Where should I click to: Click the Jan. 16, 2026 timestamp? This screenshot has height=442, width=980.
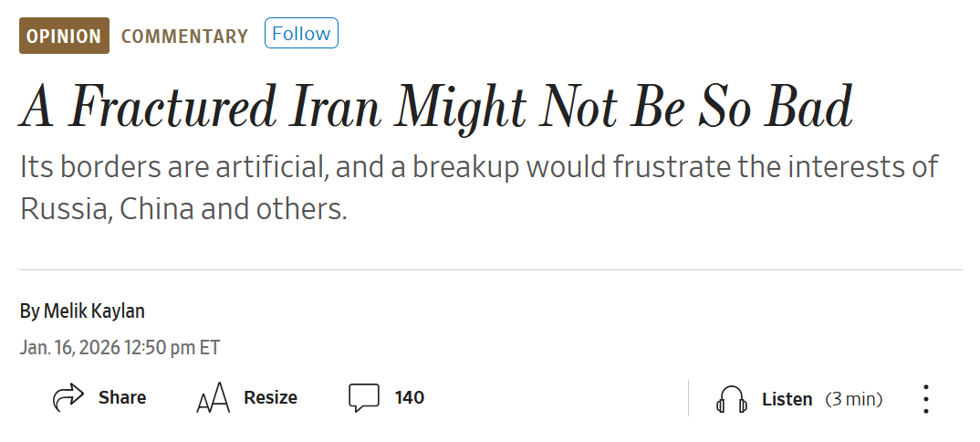tap(120, 348)
